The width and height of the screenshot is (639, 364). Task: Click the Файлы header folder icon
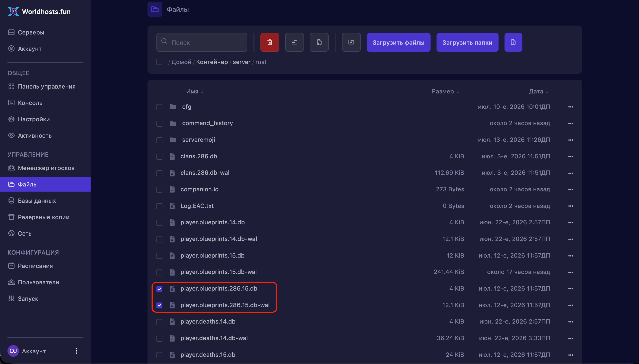(155, 9)
